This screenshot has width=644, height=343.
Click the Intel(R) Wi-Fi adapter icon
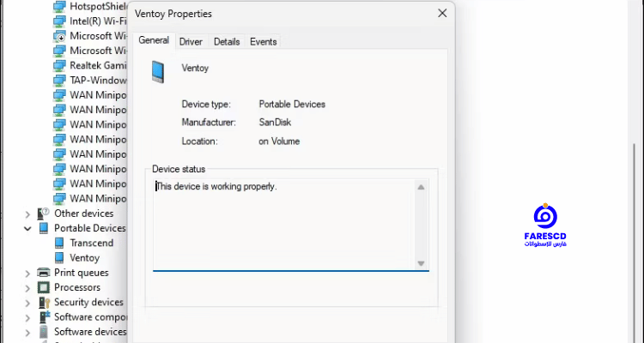[x=59, y=21]
